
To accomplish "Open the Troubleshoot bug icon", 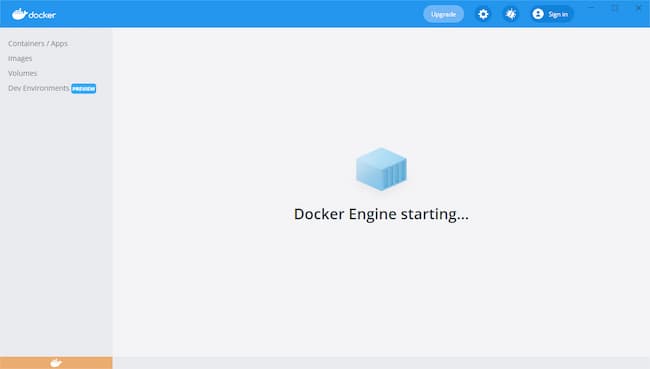I will [x=511, y=14].
